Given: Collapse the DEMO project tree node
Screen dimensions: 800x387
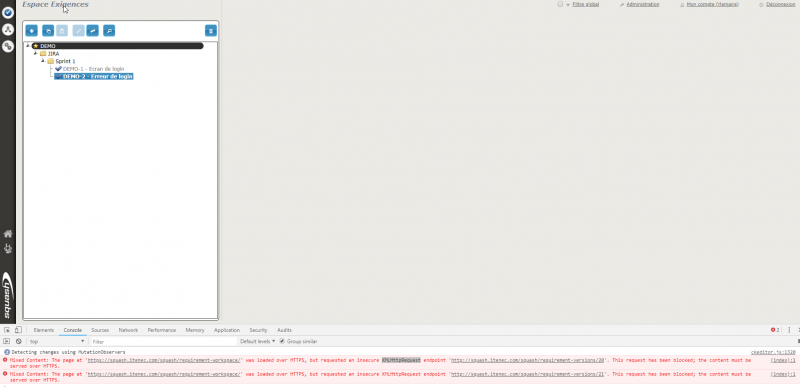Looking at the screenshot, I should tap(28, 46).
